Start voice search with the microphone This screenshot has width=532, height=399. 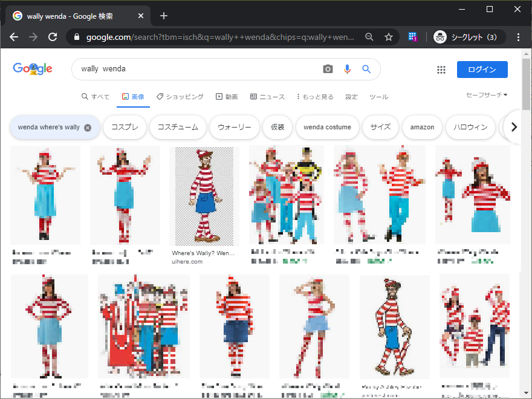click(x=347, y=69)
